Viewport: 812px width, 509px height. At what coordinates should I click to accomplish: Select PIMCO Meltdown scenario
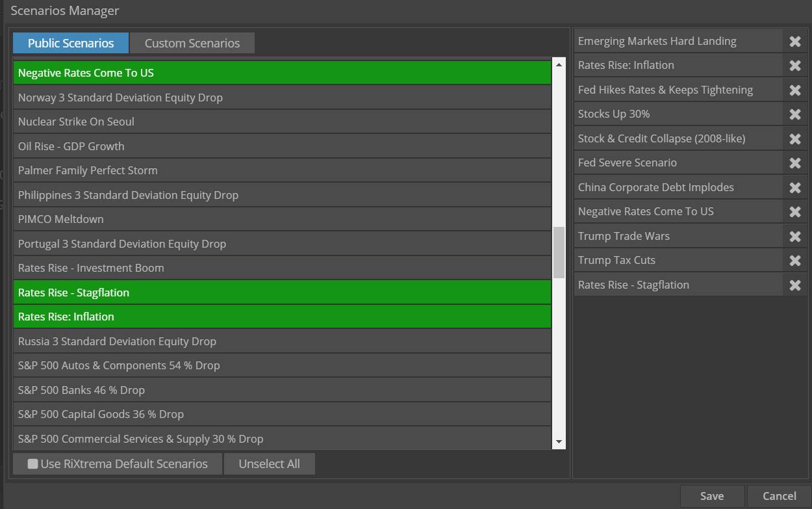pyautogui.click(x=282, y=219)
